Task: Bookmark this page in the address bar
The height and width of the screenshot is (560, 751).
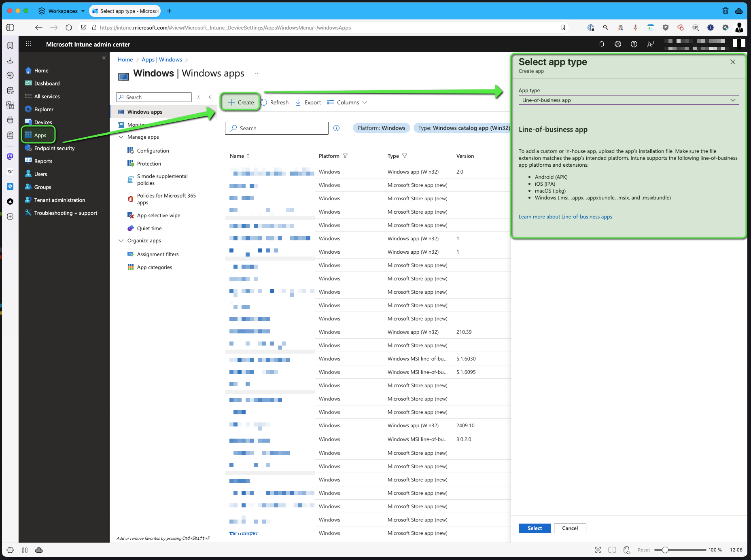Action: click(x=563, y=28)
